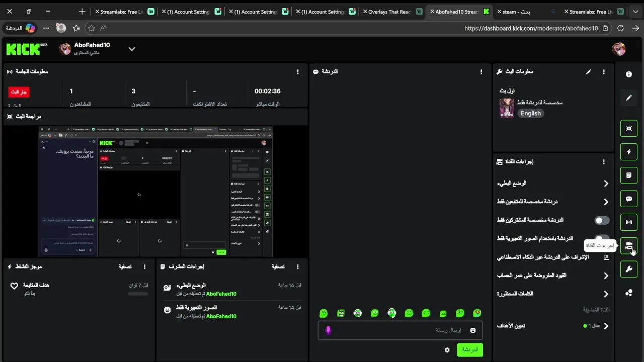Image resolution: width=644 pixels, height=362 pixels.
Task: Open three-dots menu of إجراءات القناة panel
Action: [x=604, y=162]
